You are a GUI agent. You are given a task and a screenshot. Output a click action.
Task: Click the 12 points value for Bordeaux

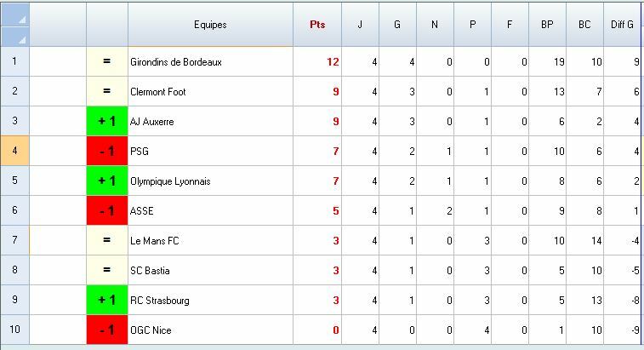316,61
